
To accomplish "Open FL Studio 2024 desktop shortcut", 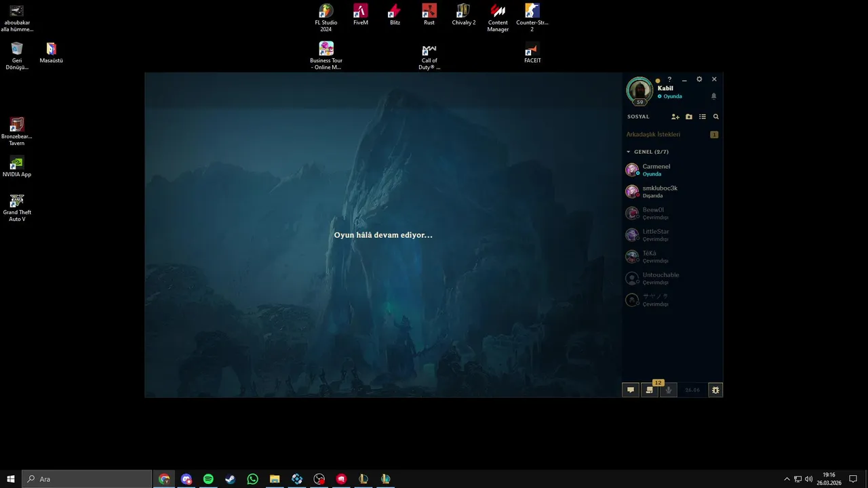I will click(x=326, y=18).
